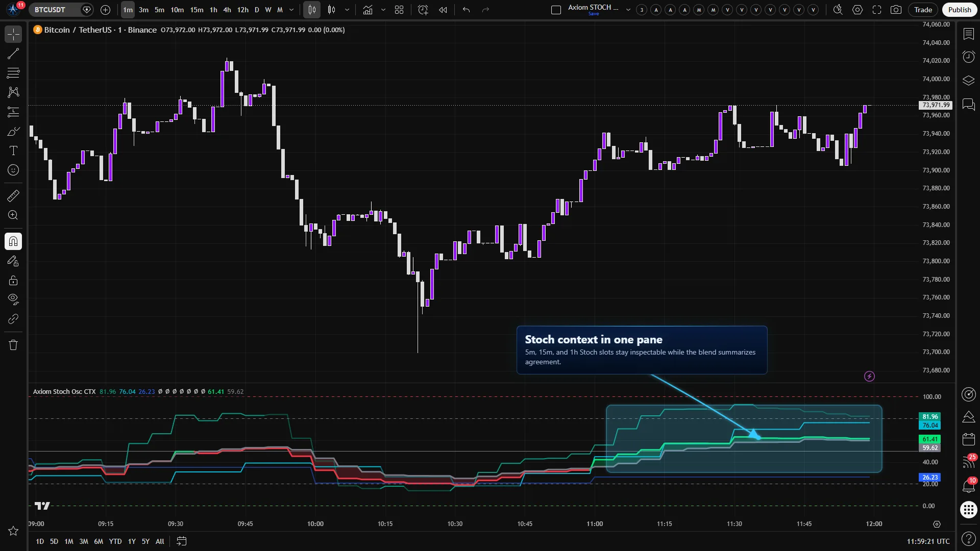This screenshot has width=980, height=551.
Task: Open notifications bell with badge 10
Action: click(968, 485)
